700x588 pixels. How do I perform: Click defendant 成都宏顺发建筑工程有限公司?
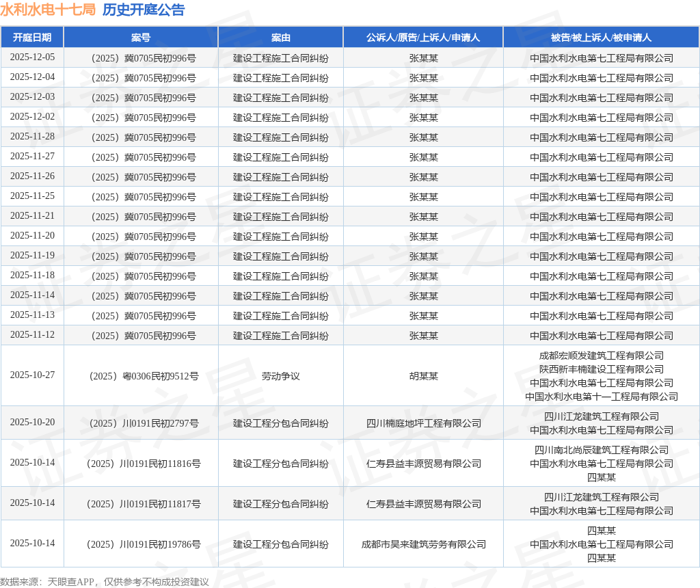pos(602,356)
